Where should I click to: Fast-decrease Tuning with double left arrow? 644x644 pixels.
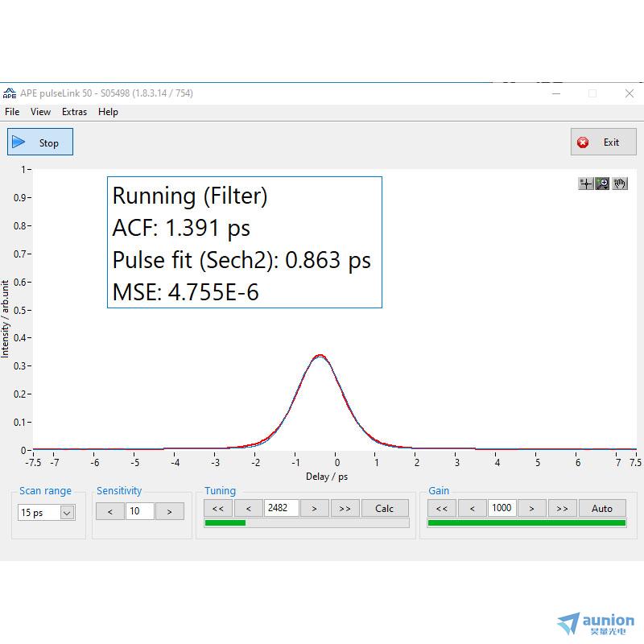(x=217, y=508)
